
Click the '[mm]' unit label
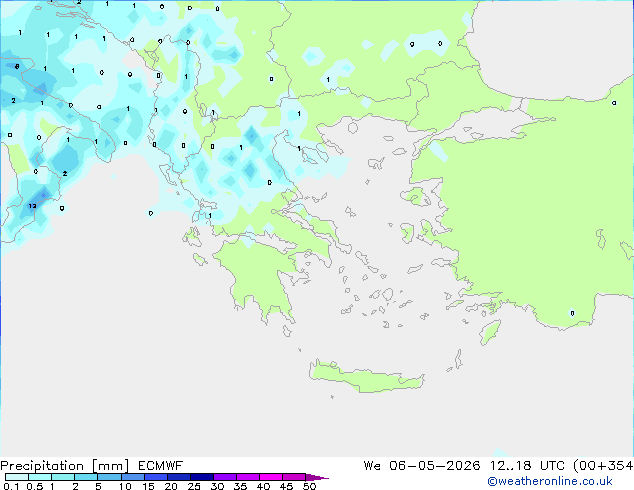click(x=110, y=466)
